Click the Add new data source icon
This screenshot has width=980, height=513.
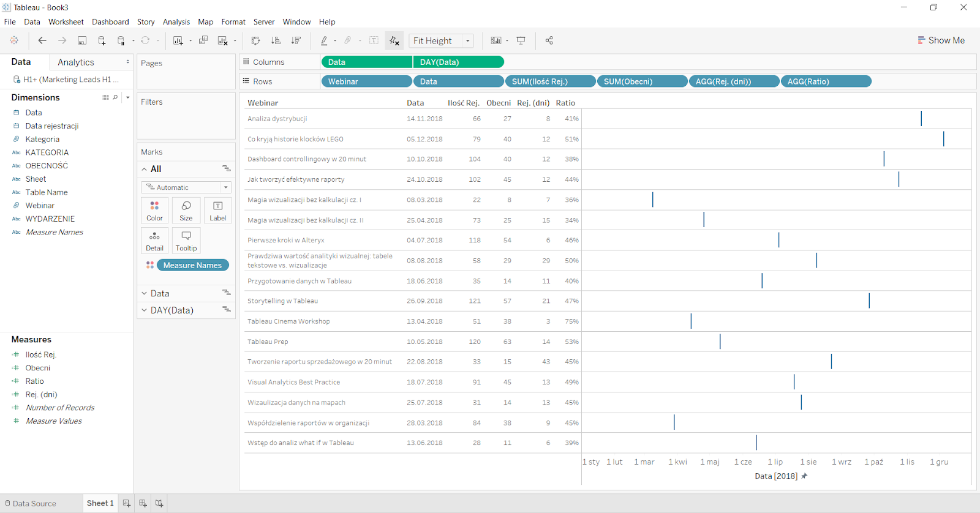point(102,40)
